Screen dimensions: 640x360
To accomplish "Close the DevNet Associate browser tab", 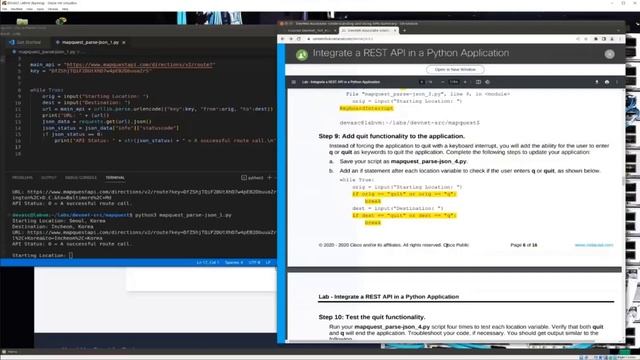I will point(395,31).
